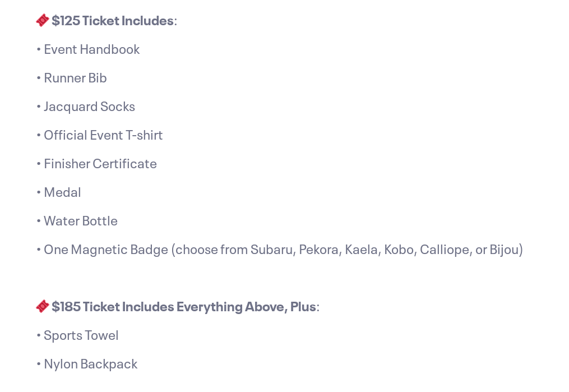Click the red ticket icon beside $125
Image resolution: width=569 pixels, height=392 pixels.
[43, 20]
